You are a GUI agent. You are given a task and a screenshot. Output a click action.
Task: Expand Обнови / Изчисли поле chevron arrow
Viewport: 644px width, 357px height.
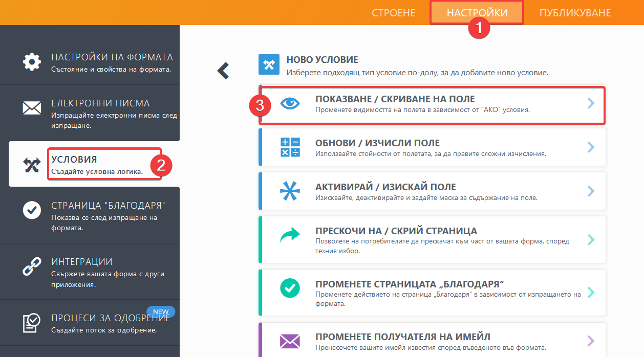pyautogui.click(x=591, y=147)
